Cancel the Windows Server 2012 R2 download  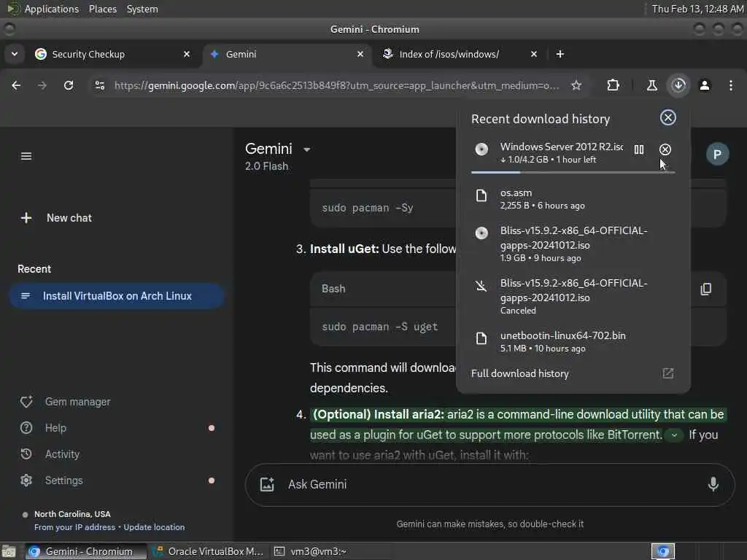pyautogui.click(x=665, y=149)
